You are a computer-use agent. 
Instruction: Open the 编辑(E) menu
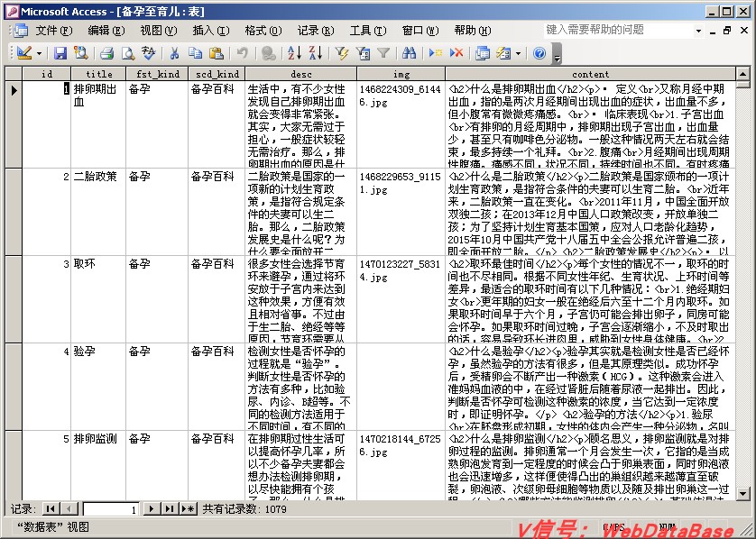click(x=106, y=31)
